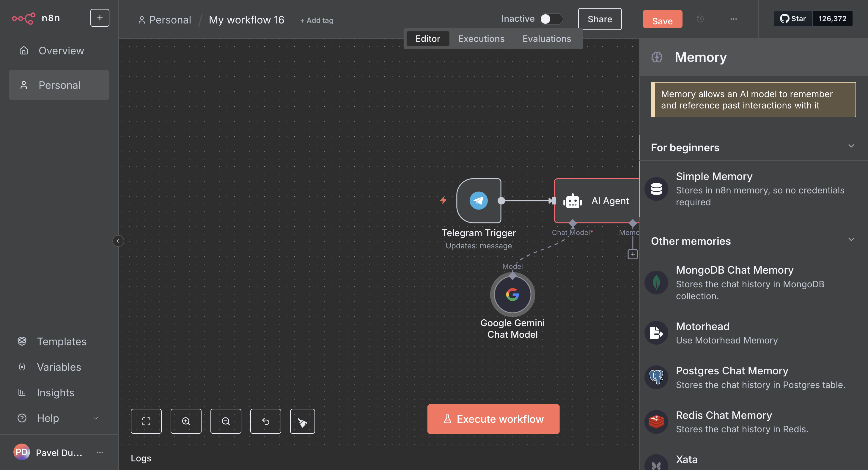This screenshot has width=868, height=470.
Task: Open workflow three-dots options menu
Action: 733,19
